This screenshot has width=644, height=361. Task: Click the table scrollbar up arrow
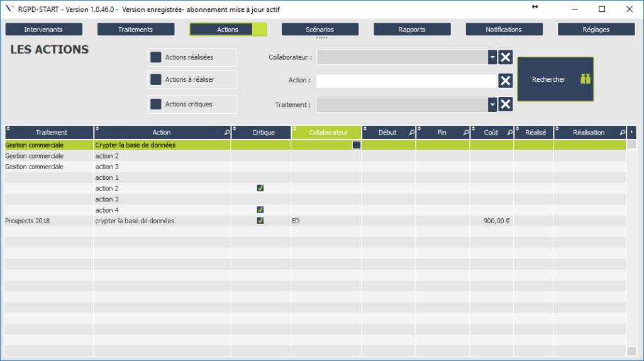(631, 144)
